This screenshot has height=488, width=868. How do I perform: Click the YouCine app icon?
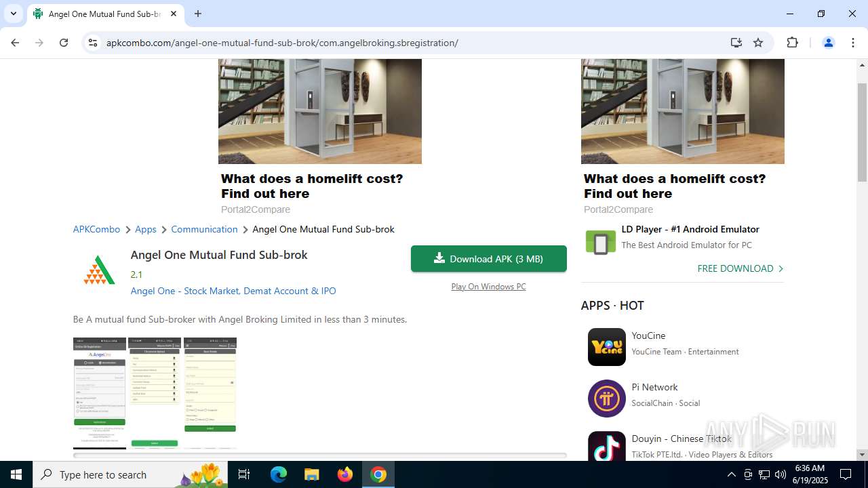tap(606, 347)
